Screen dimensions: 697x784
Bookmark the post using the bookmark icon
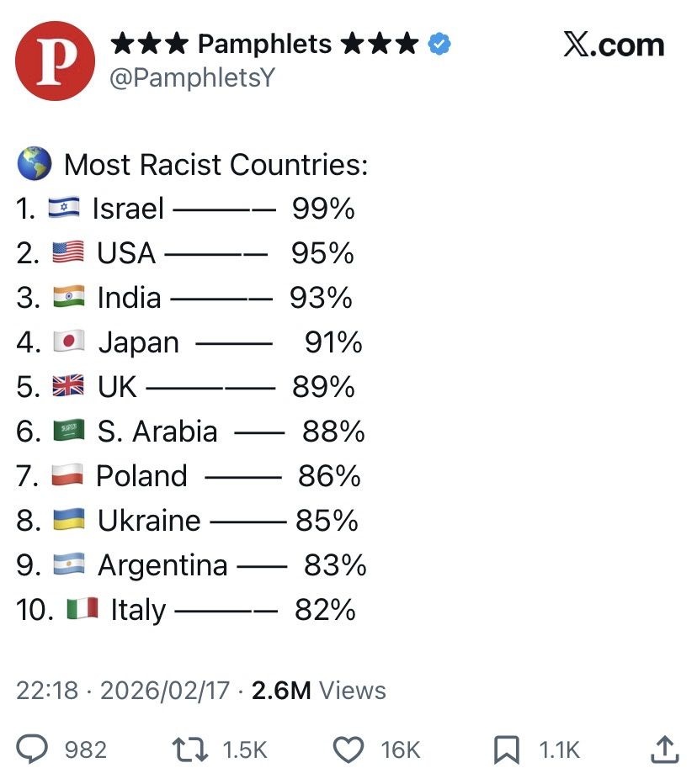506,749
